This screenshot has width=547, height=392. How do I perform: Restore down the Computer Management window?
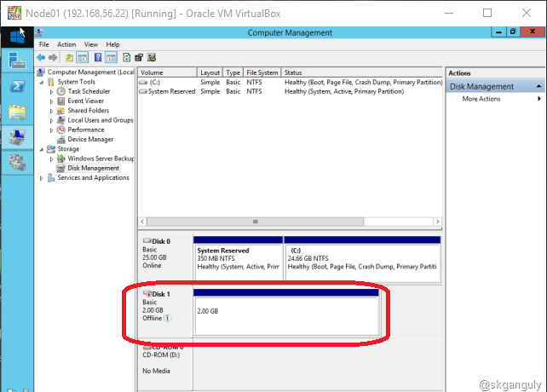pos(513,32)
